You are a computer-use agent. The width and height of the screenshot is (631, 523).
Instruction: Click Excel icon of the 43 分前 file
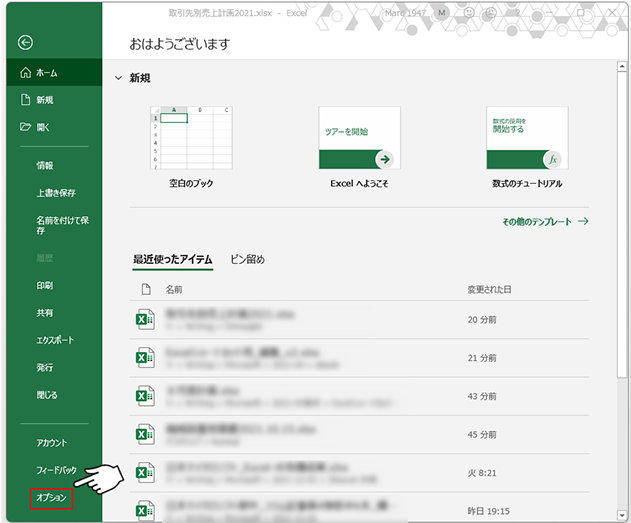pyautogui.click(x=145, y=396)
